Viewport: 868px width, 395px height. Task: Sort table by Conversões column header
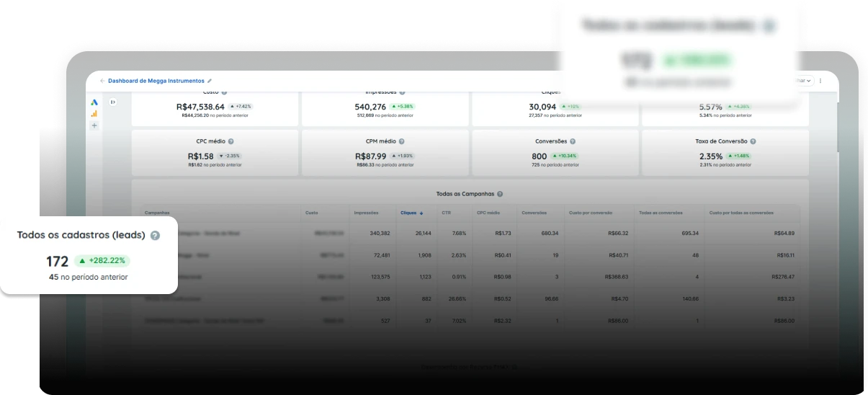[534, 213]
